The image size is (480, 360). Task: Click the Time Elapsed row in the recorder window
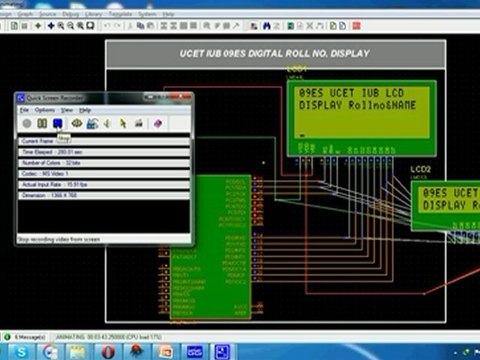click(x=104, y=152)
